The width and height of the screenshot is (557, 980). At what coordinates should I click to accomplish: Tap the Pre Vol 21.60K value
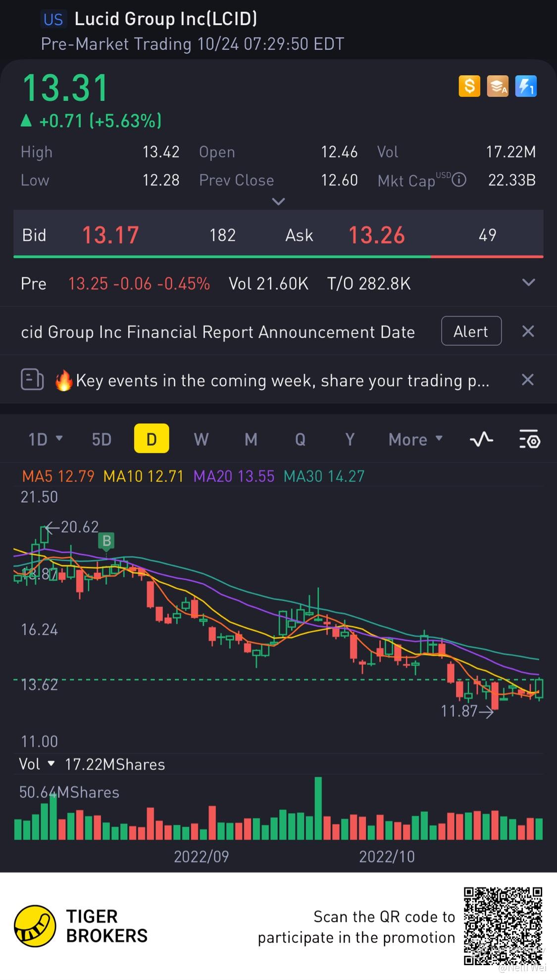[268, 283]
